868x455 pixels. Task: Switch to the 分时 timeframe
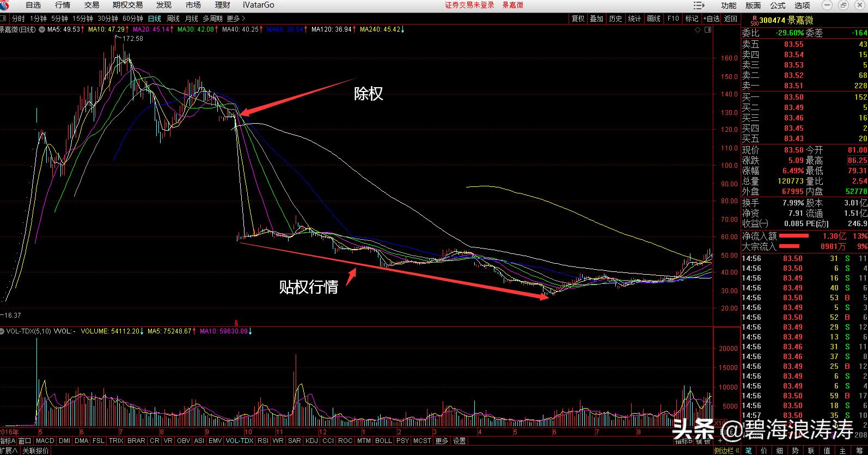(x=18, y=19)
